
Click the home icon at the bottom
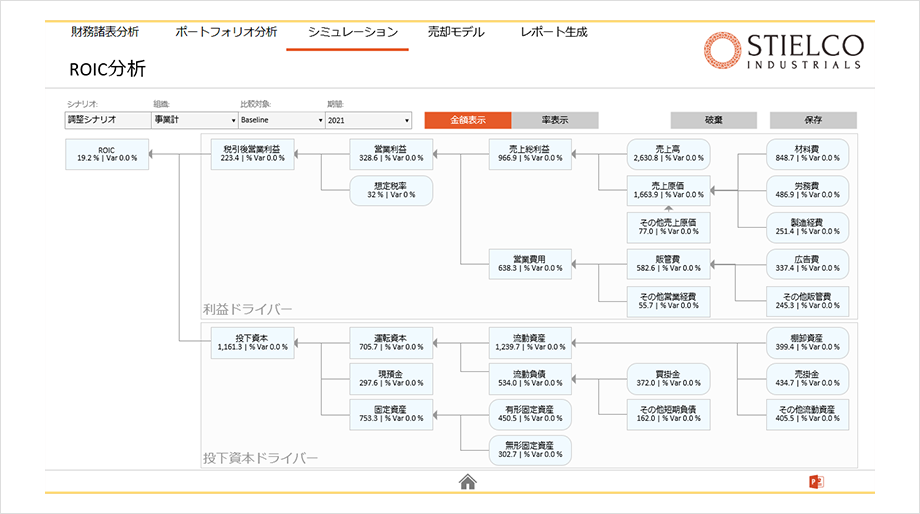[467, 482]
